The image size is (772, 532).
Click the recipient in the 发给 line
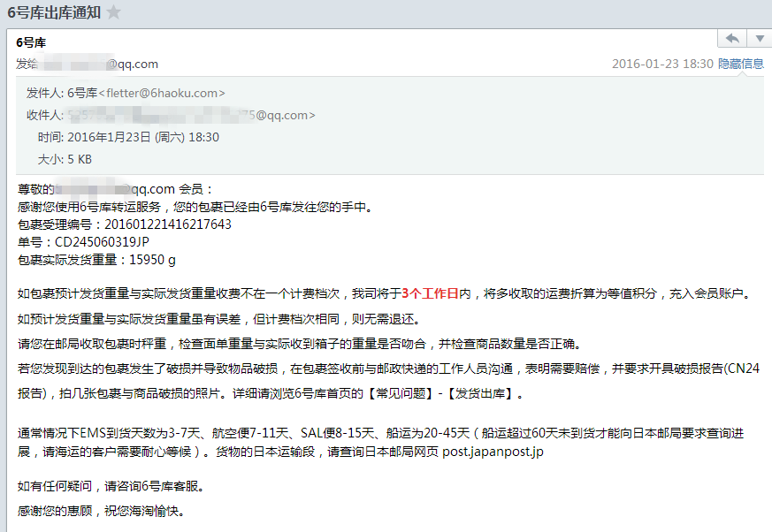101,64
